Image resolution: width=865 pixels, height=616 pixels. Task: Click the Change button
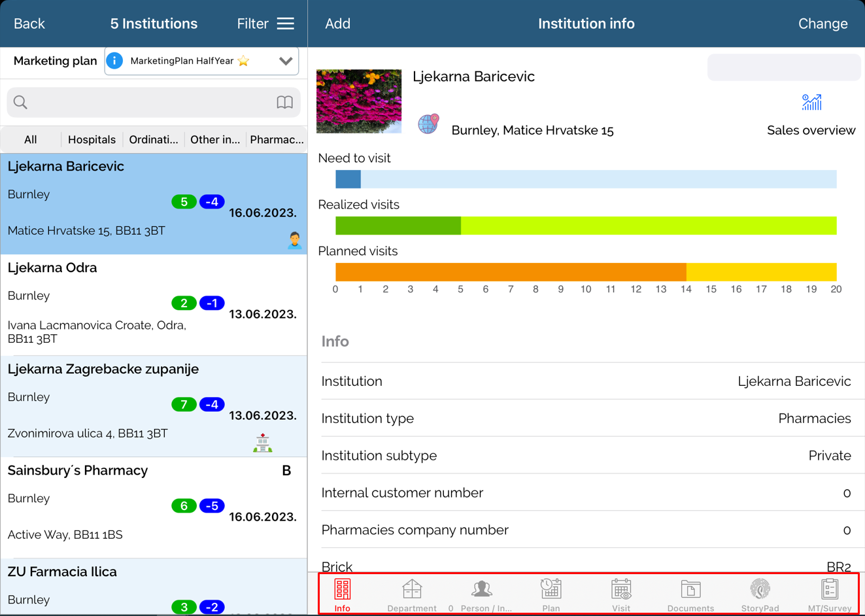click(x=823, y=24)
